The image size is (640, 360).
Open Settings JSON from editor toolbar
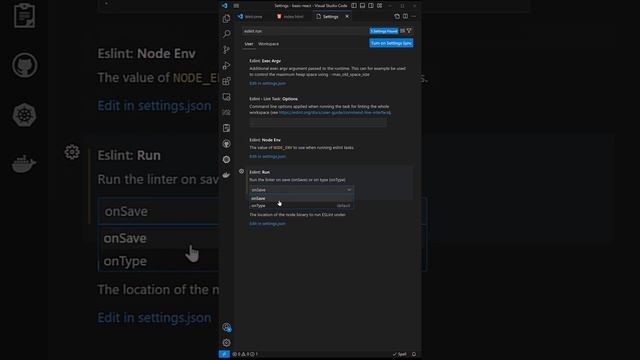[397, 16]
